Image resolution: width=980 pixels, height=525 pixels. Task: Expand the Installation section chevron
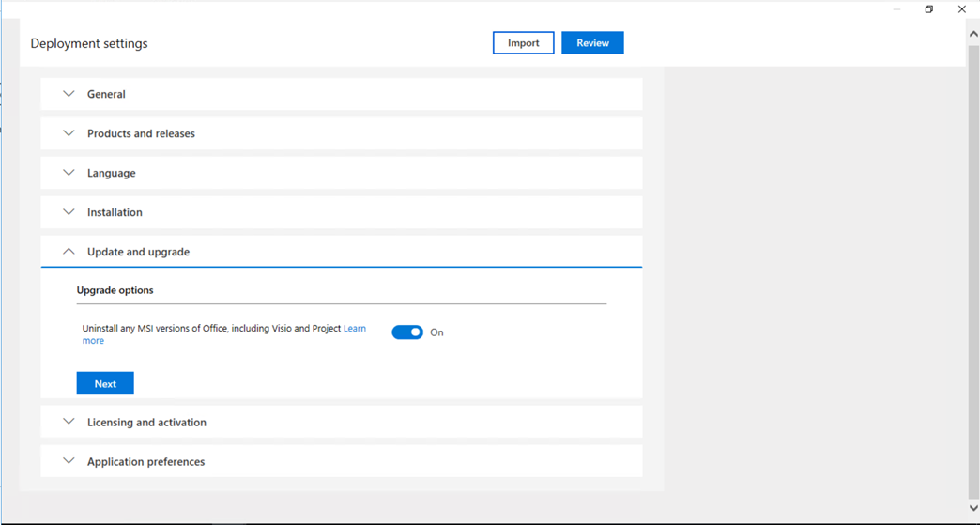69,212
